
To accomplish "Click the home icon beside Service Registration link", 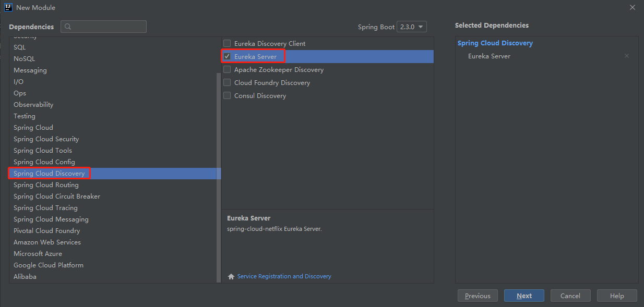I will [231, 276].
